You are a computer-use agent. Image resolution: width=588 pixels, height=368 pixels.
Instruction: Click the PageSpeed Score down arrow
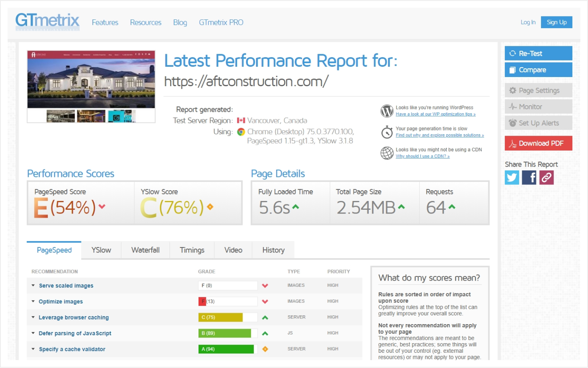point(102,207)
